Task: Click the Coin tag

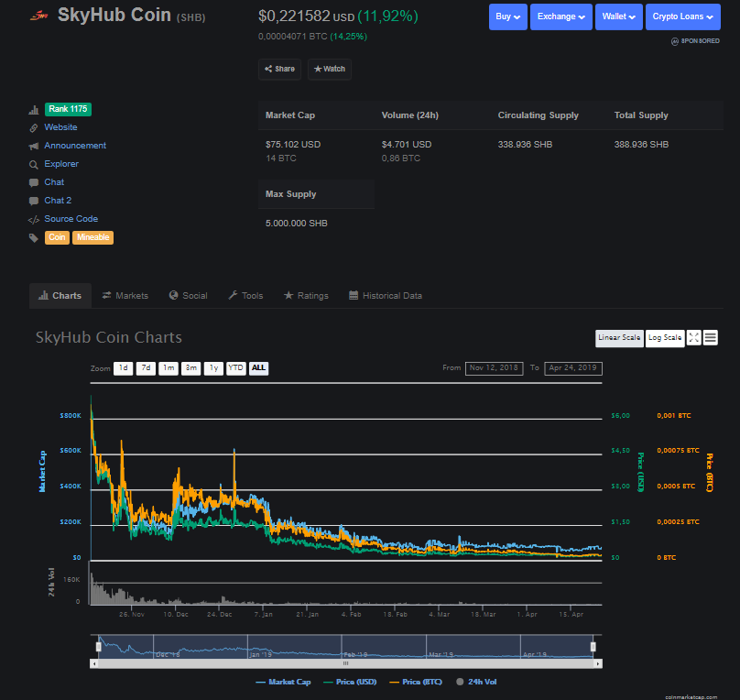Action: click(x=57, y=237)
